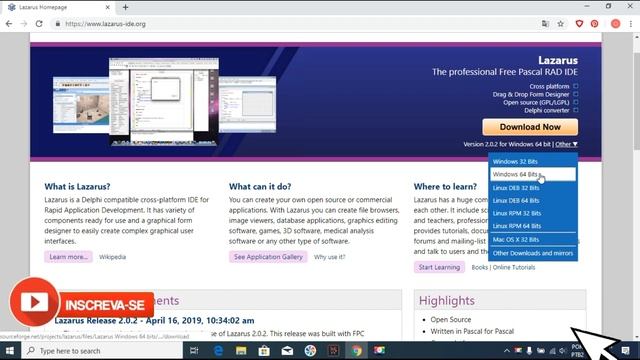The width and height of the screenshot is (640, 360).
Task: Click the forward navigation arrow
Action: pyautogui.click(x=24, y=24)
